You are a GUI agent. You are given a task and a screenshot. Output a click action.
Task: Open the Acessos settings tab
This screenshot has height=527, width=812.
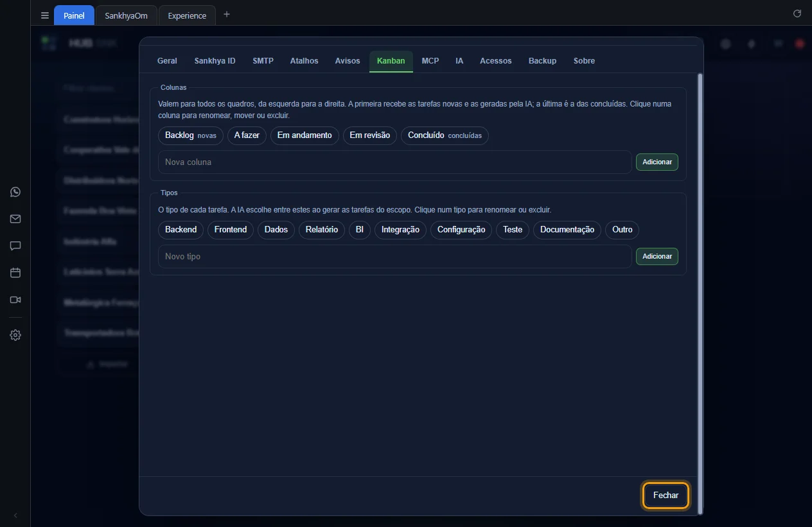(496, 61)
